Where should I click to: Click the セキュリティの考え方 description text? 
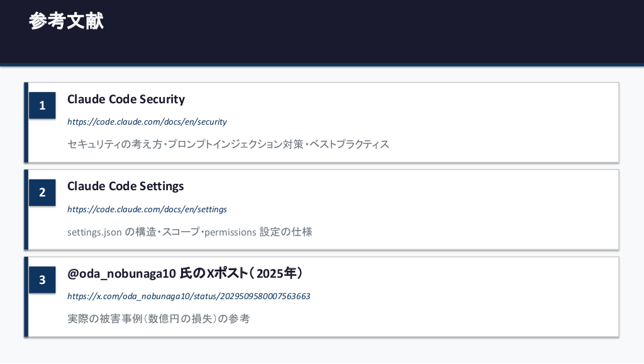[116, 144]
